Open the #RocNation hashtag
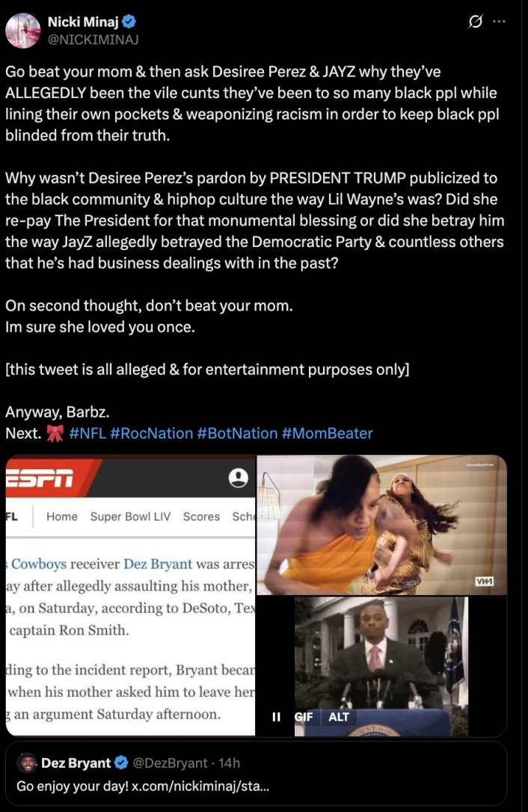528x812 pixels. tap(151, 433)
